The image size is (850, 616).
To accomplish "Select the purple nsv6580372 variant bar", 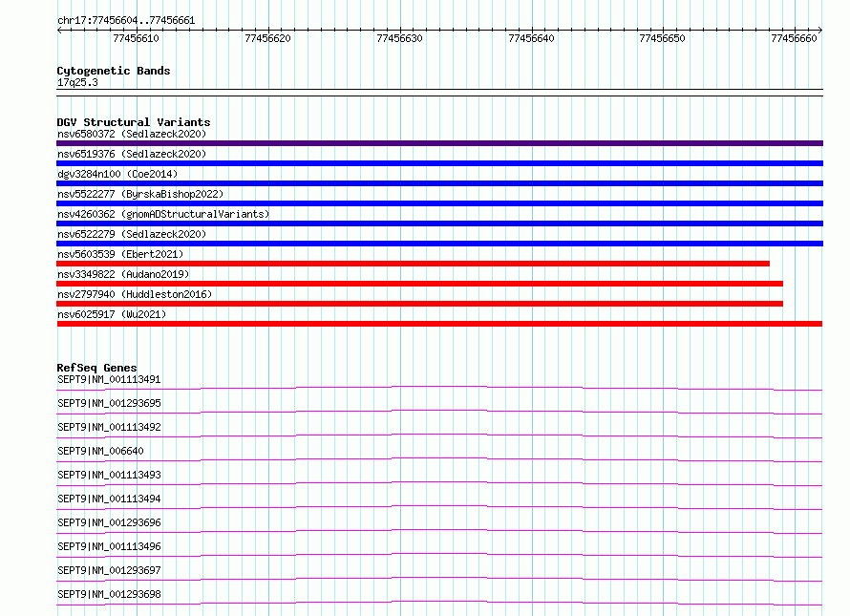I will coord(439,143).
